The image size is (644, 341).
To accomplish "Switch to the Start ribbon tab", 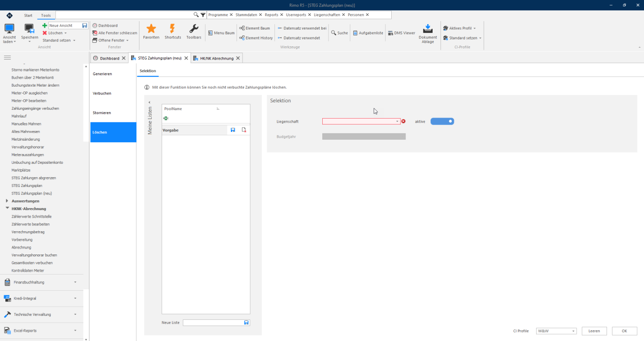I will 28,16.
